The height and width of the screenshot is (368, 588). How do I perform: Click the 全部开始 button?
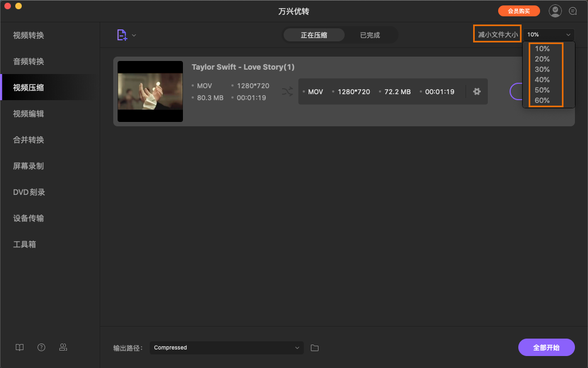tap(546, 347)
